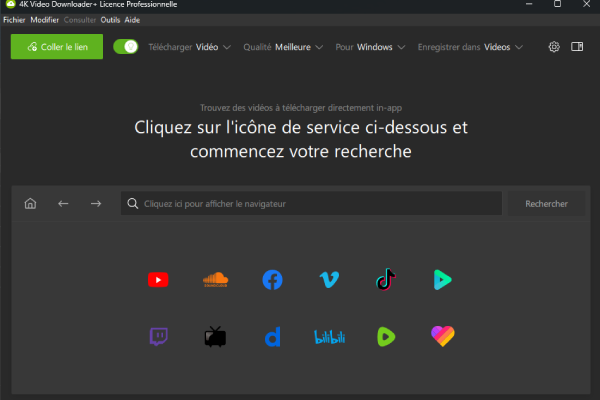Navigate back with the left arrow
This screenshot has height=400, width=600.
(x=63, y=204)
